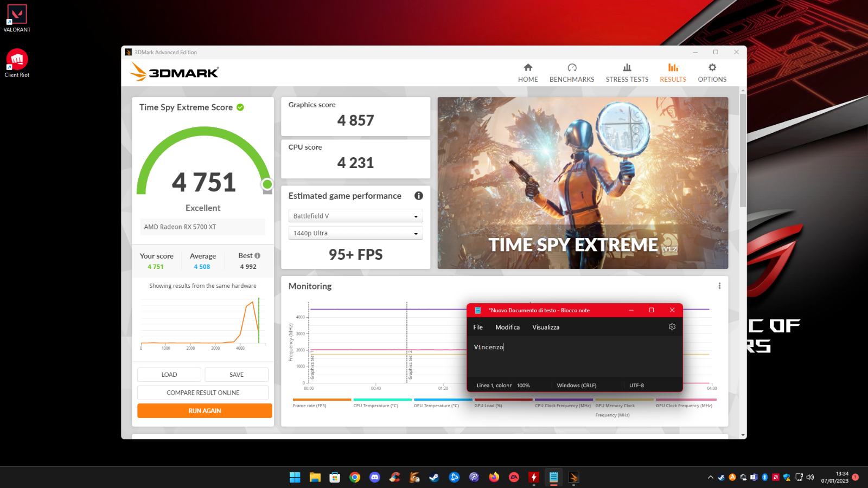Switch to 3DMark on the taskbar
Screen dimensions: 868x488
point(573,477)
